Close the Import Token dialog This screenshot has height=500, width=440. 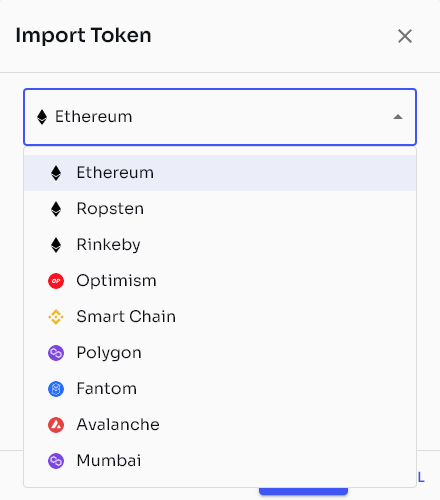405,36
